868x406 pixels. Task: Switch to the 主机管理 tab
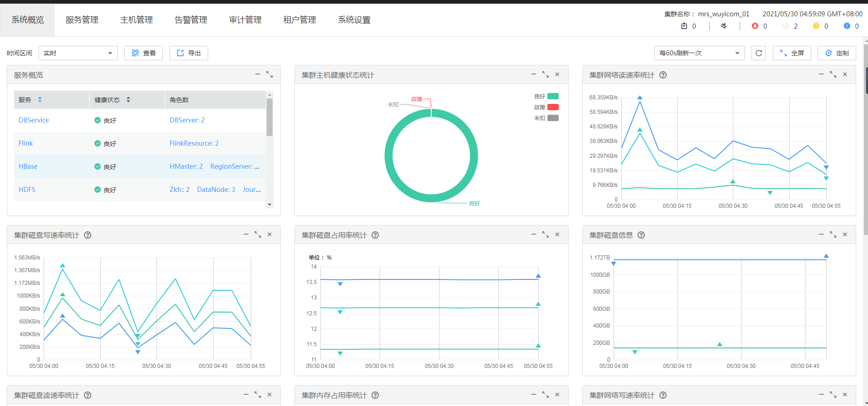[137, 20]
